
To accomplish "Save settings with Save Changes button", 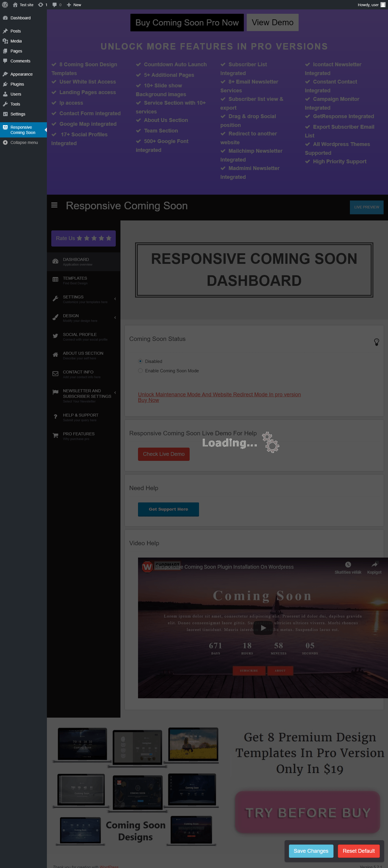I will pos(311,851).
